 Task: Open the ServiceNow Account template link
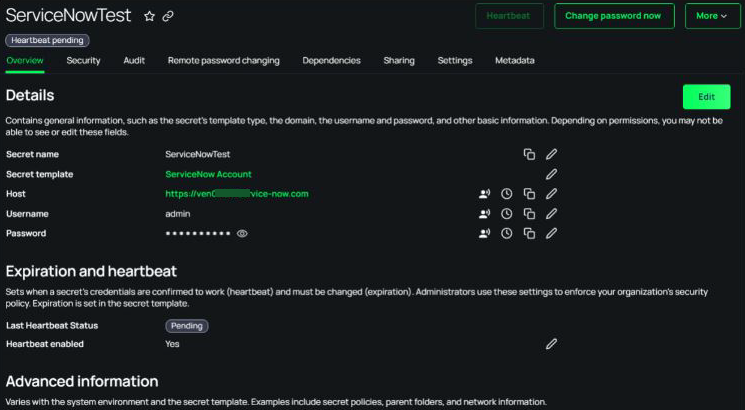(208, 174)
